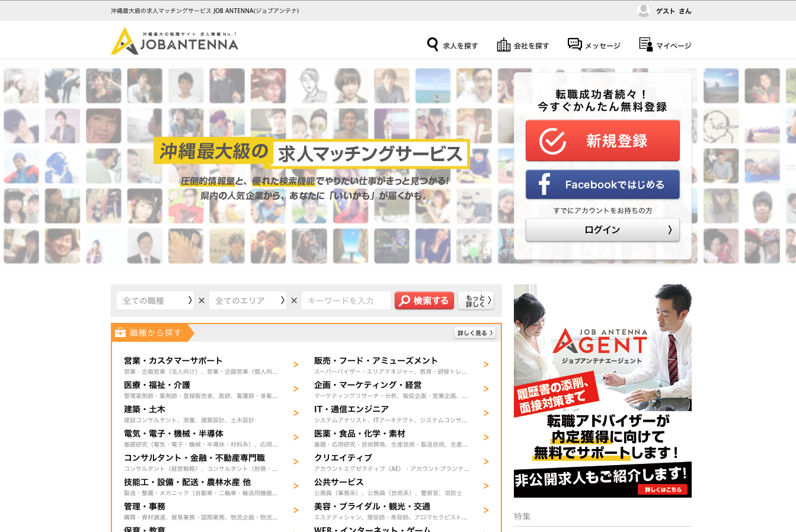Click the guest user avatar icon

tap(644, 11)
